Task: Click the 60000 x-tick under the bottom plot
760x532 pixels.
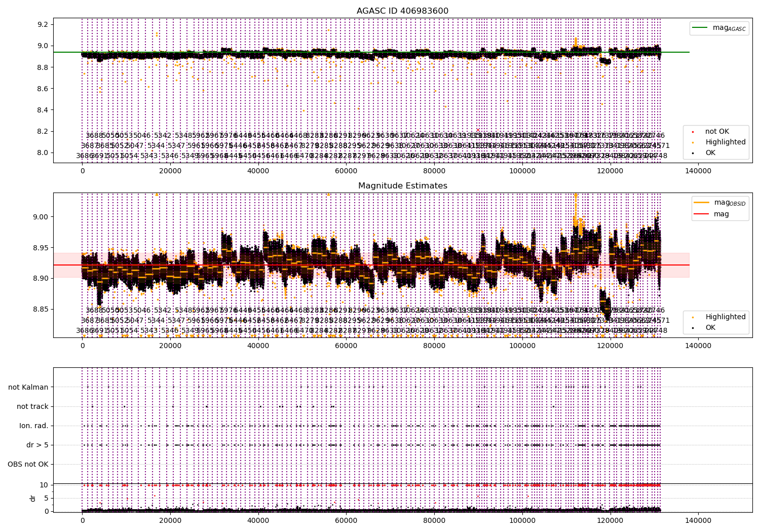Action: [346, 521]
